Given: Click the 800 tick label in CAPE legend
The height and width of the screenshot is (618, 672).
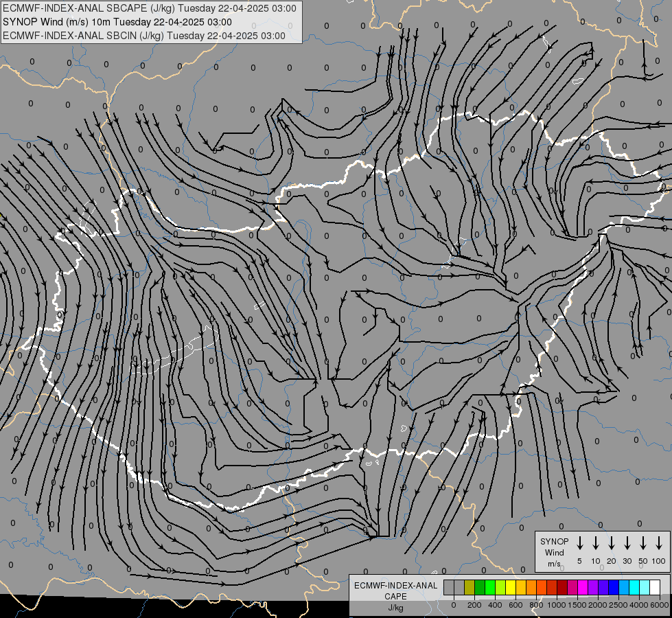Looking at the screenshot, I should pos(536,605).
